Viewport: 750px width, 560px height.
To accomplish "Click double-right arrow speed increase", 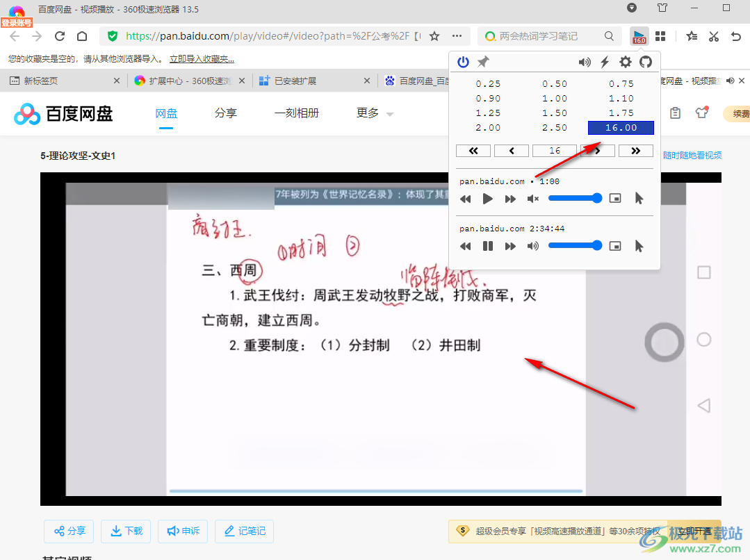I will pyautogui.click(x=636, y=151).
